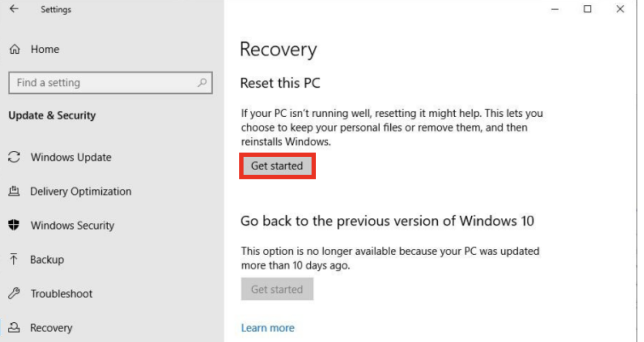
Task: Select the Troubleshoot text label
Action: [61, 294]
